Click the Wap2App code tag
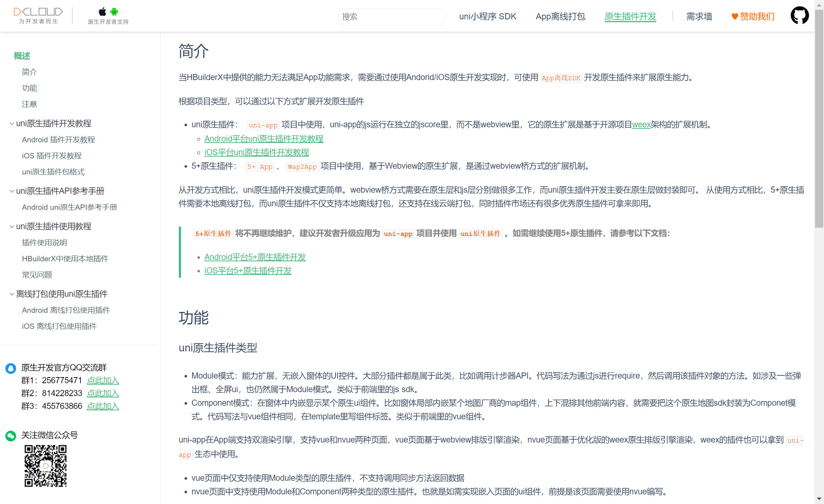Screen dimensions: 824x504 click(x=302, y=167)
